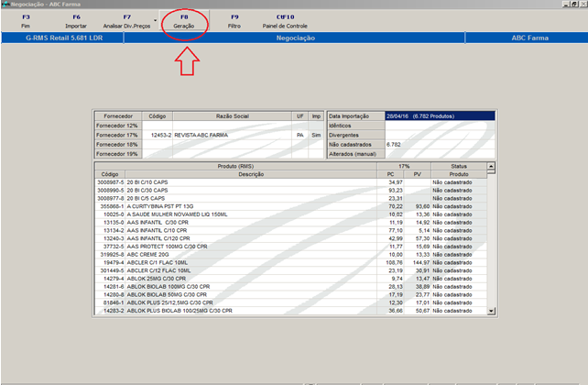Image resolution: width=588 pixels, height=385 pixels.
Task: Open F7 Analisar Div.Preços
Action: point(126,21)
